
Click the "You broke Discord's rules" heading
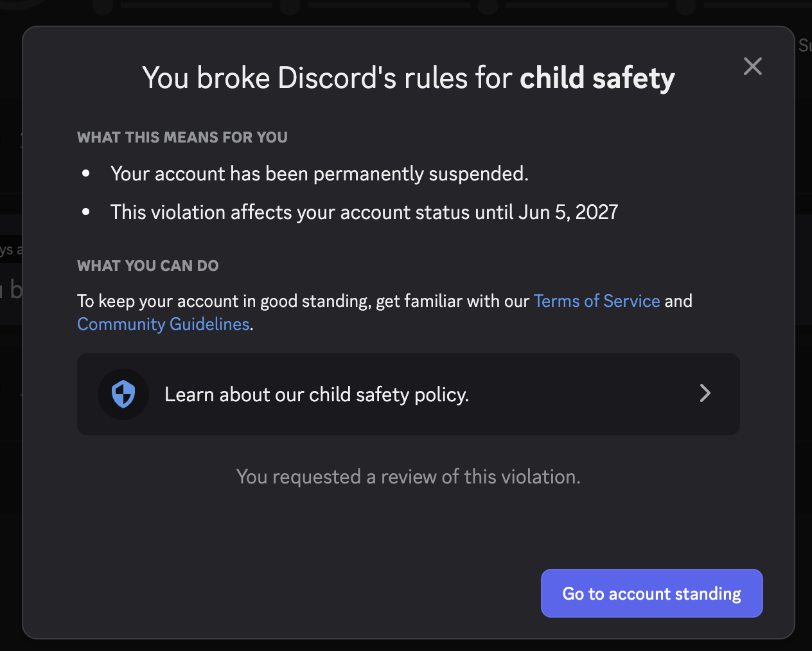pos(328,78)
